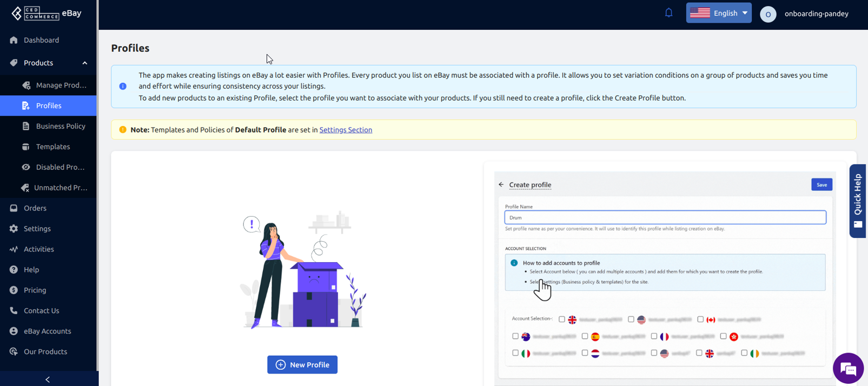Select the Profiles menu item
Image resolution: width=868 pixels, height=386 pixels.
coord(48,105)
